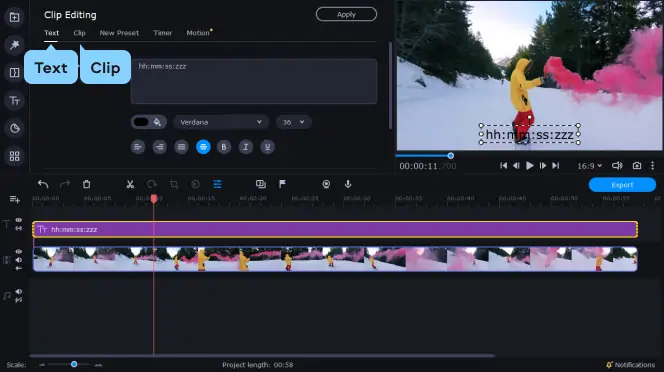Switch to the Timer tab

163,33
